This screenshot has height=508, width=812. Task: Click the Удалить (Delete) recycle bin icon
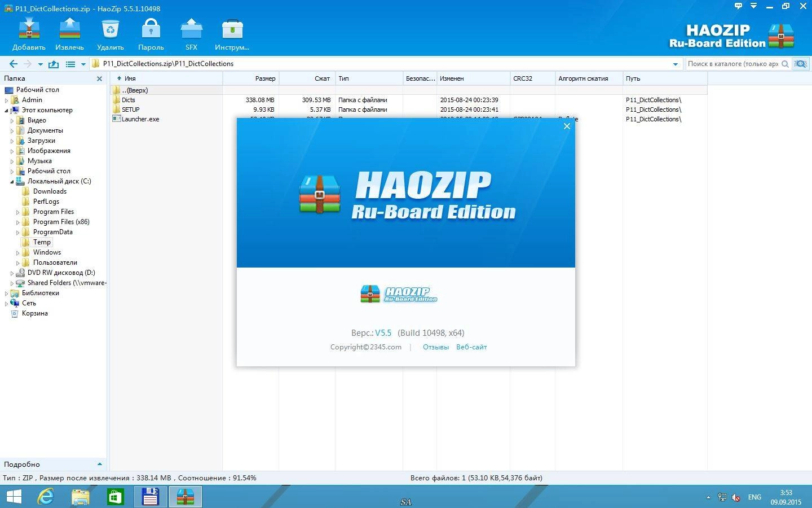[x=110, y=34]
